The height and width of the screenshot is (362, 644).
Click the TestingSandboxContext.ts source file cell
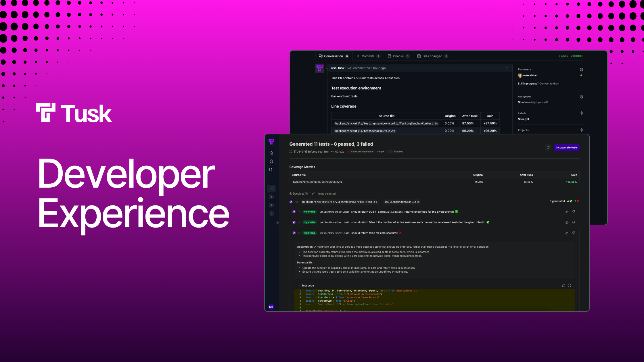tap(386, 124)
